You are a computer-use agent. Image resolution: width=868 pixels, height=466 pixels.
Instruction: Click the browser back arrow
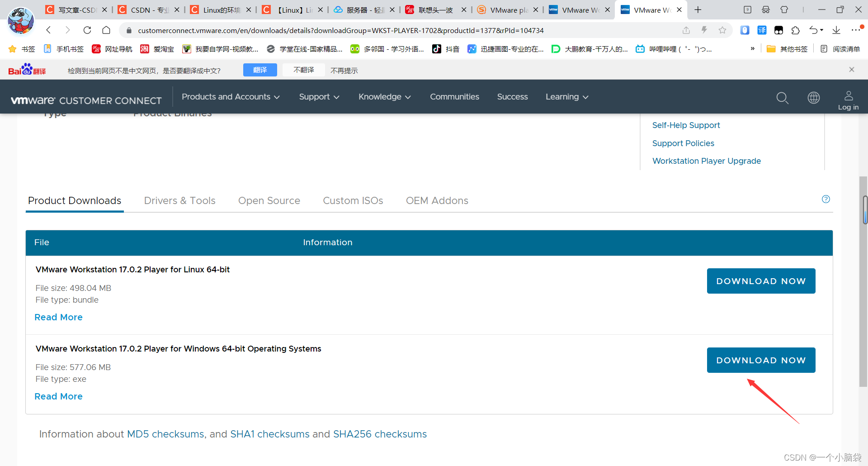click(x=48, y=30)
